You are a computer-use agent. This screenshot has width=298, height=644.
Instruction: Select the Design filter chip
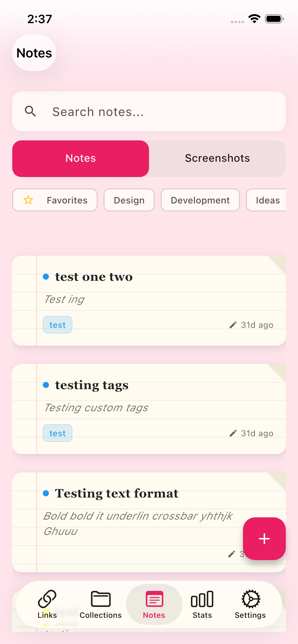pos(129,200)
